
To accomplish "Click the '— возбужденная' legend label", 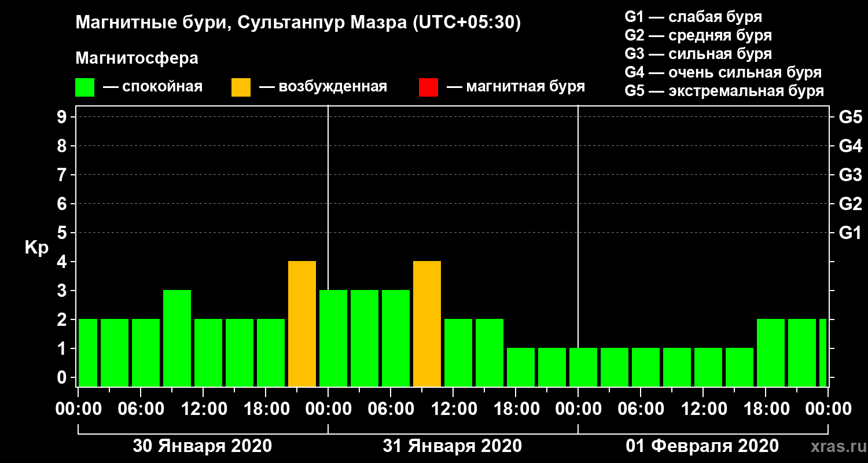I will pos(323,87).
